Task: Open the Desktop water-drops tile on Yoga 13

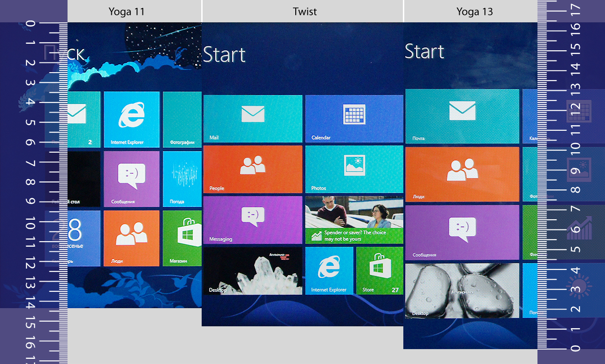Action: (462, 291)
